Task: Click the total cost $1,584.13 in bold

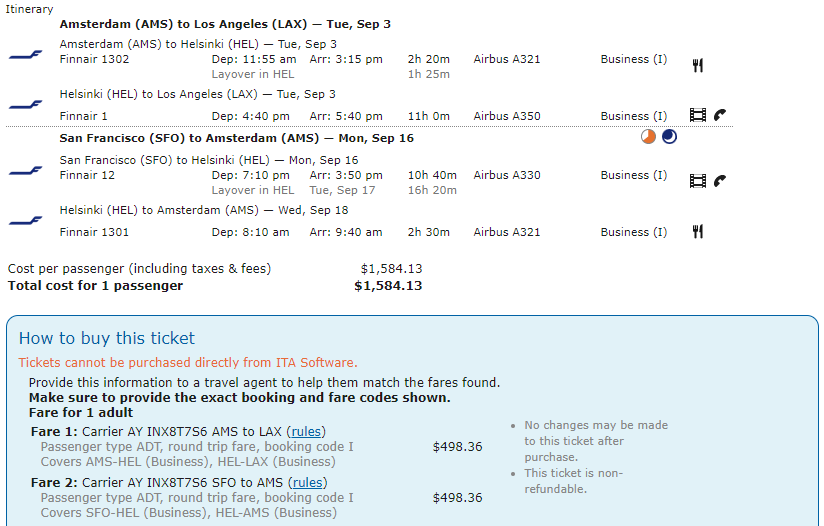Action: (388, 286)
